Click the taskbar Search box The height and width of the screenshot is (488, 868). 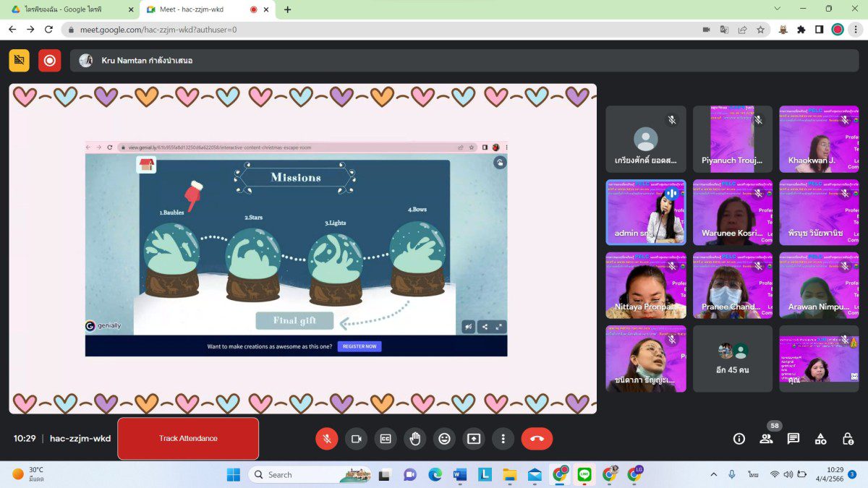pos(310,475)
